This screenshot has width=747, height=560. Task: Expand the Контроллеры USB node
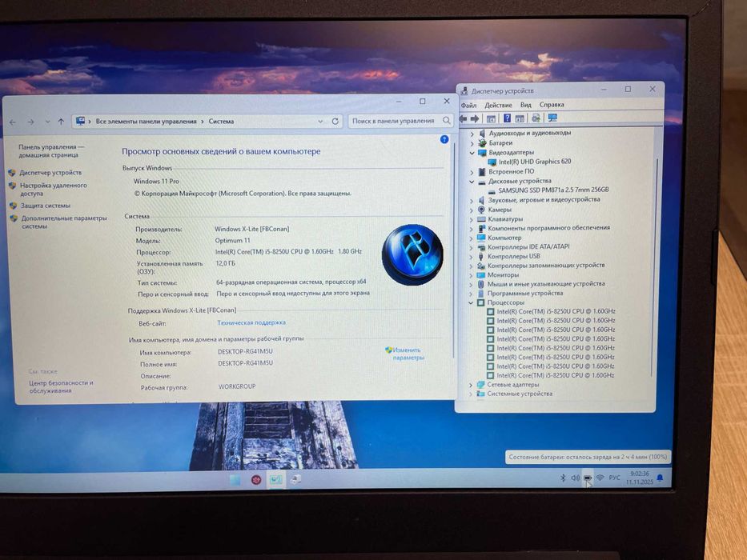(472, 257)
